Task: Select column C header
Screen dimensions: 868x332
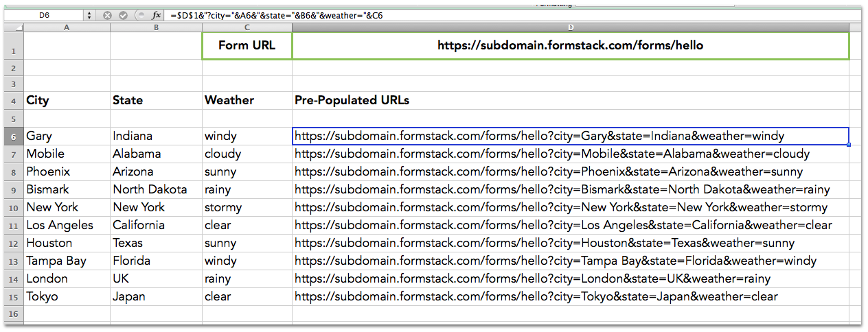Action: (247, 27)
